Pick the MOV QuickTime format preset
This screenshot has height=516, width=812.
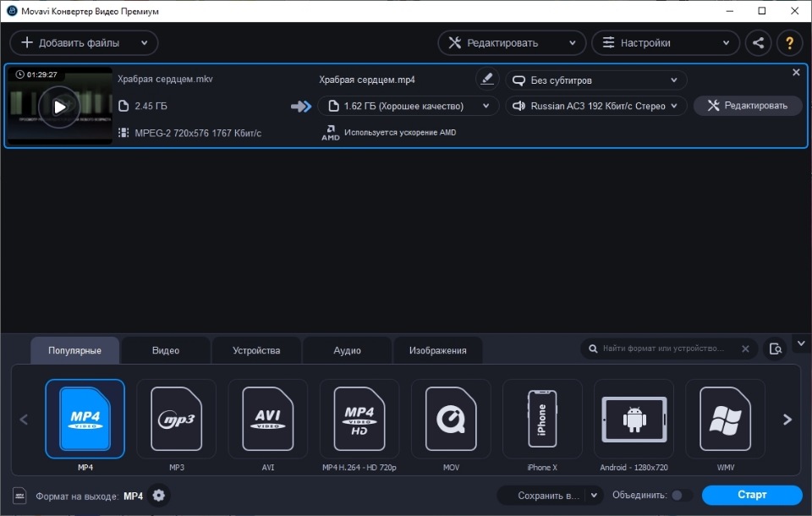click(450, 419)
